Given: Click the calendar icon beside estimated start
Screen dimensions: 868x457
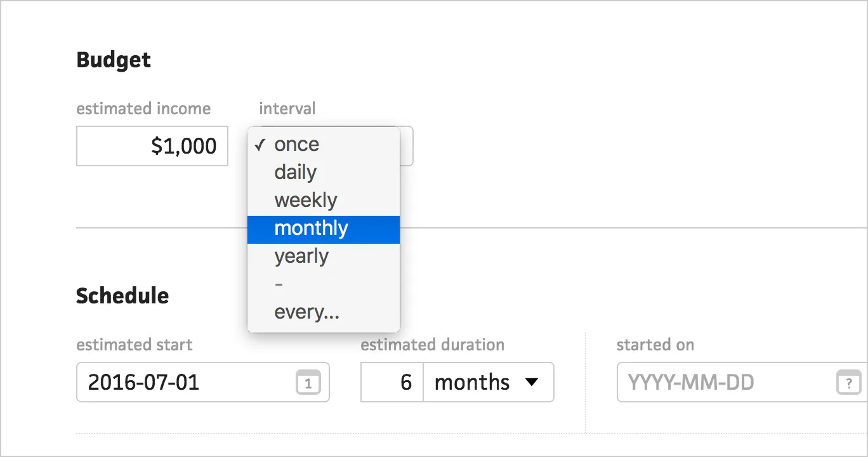Looking at the screenshot, I should (309, 382).
